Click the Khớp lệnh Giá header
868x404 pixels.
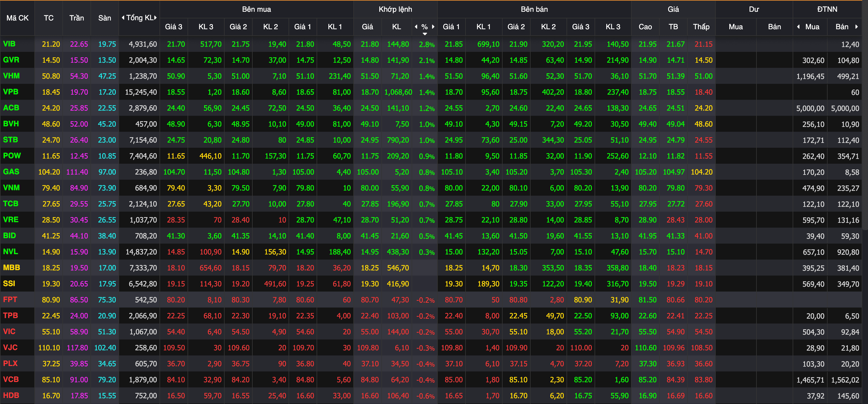pos(367,27)
